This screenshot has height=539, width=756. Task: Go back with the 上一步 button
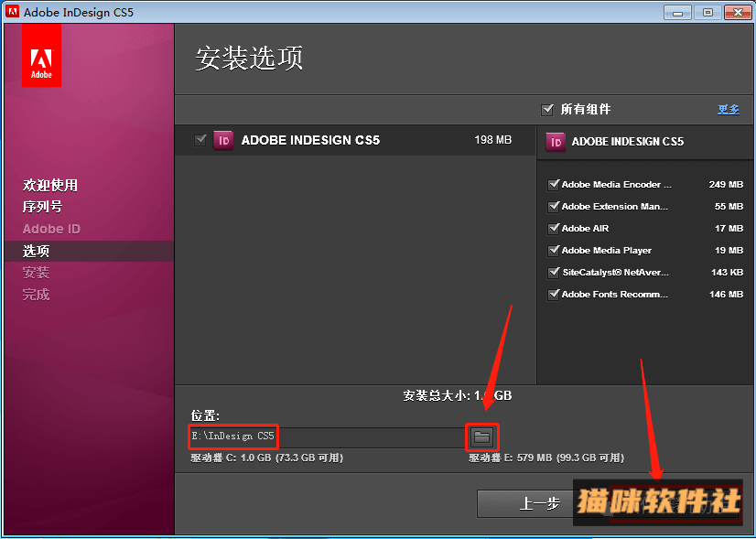tap(539, 504)
